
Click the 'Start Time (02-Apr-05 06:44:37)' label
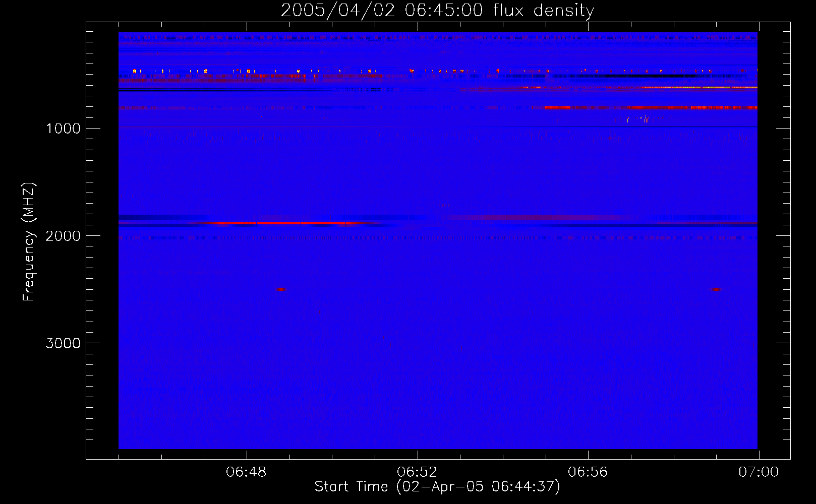[x=437, y=487]
